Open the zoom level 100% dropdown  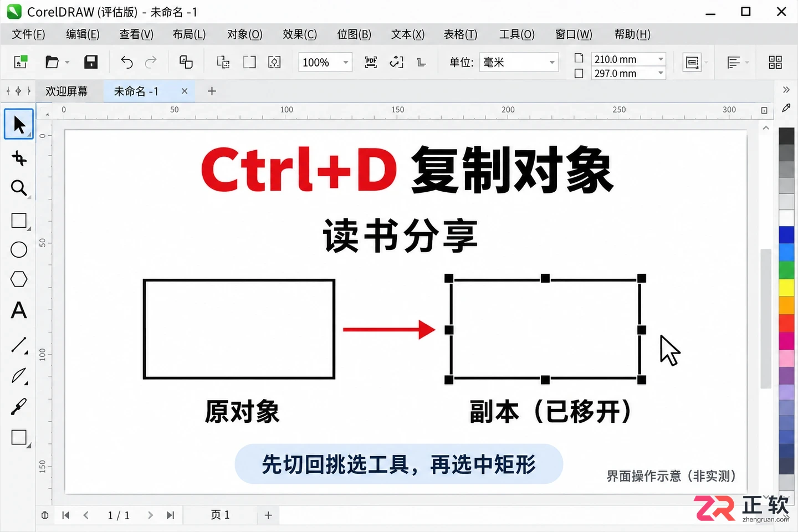click(x=346, y=62)
